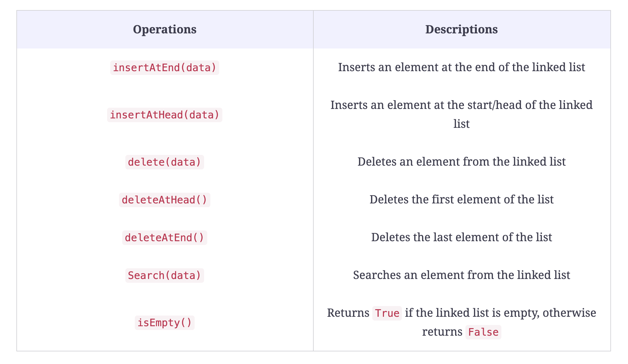Click the word 'returns' before False
The image size is (628, 364).
tap(442, 332)
